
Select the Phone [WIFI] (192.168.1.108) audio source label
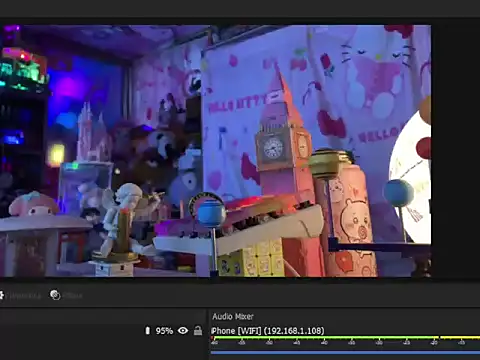coord(268,331)
